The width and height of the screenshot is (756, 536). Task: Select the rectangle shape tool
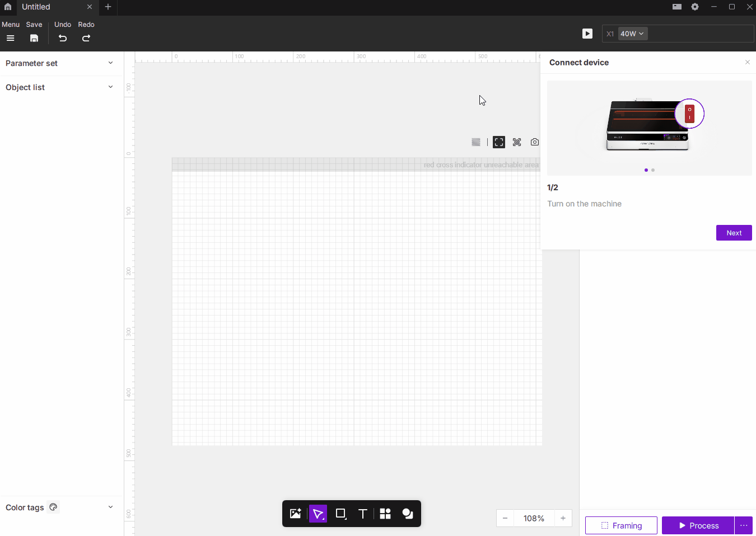point(340,514)
